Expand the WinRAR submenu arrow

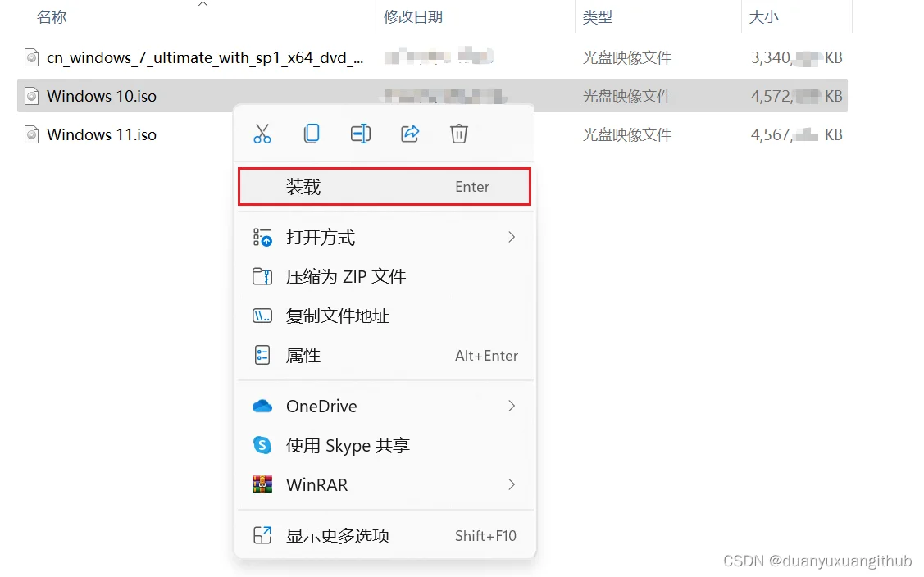tap(512, 484)
